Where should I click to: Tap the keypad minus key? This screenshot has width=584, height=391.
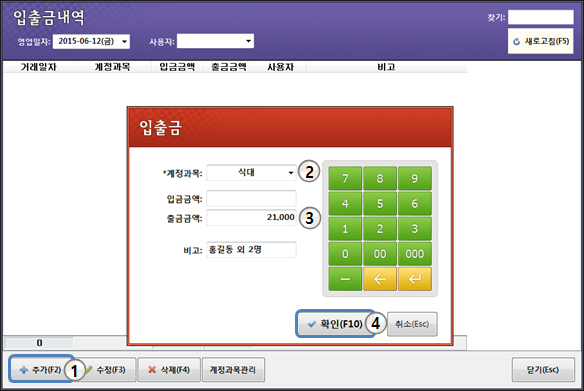345,279
